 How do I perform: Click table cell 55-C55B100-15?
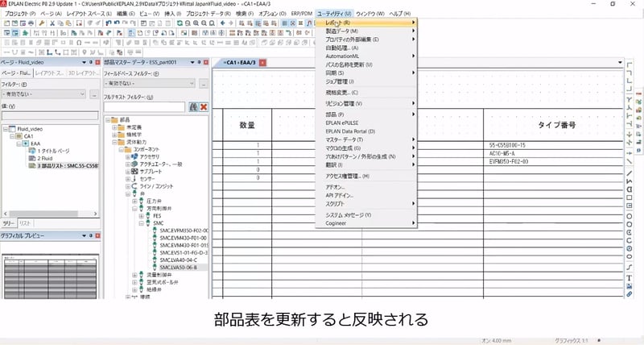pyautogui.click(x=507, y=145)
